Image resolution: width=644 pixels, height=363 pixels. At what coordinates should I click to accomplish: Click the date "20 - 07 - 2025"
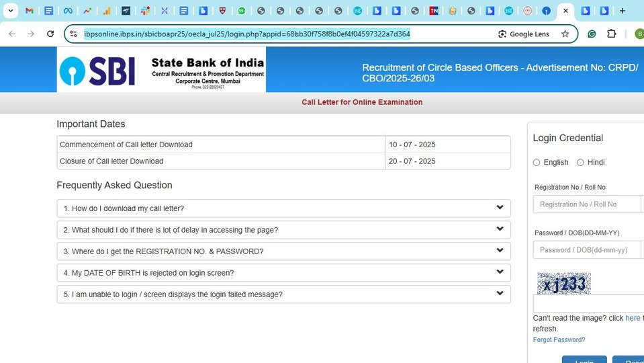412,161
